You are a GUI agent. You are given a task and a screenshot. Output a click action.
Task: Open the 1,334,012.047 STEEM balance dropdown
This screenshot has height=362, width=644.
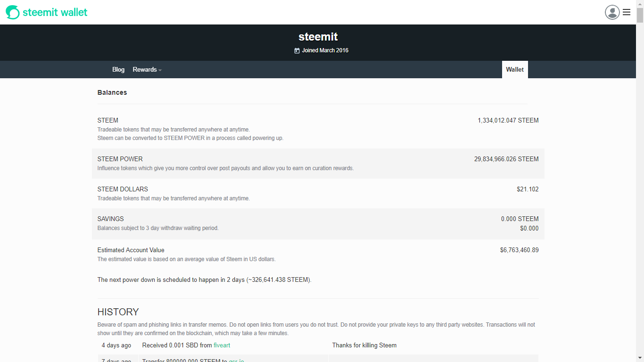(508, 120)
